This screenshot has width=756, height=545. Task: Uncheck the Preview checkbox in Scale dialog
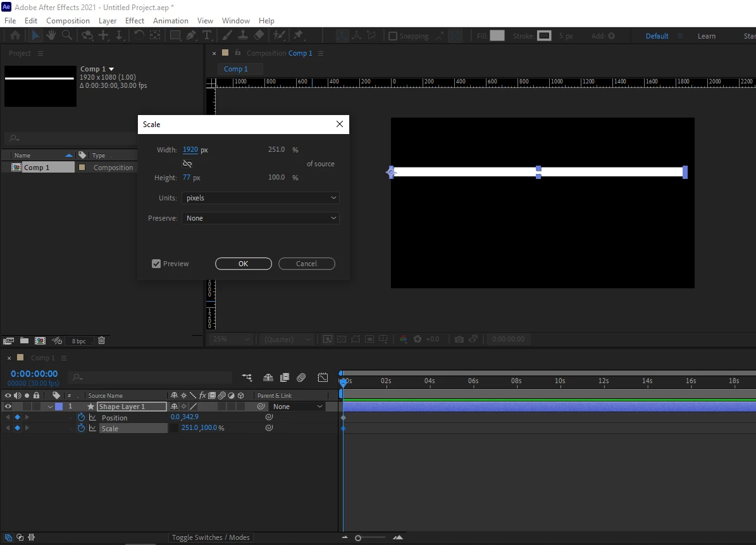(156, 264)
